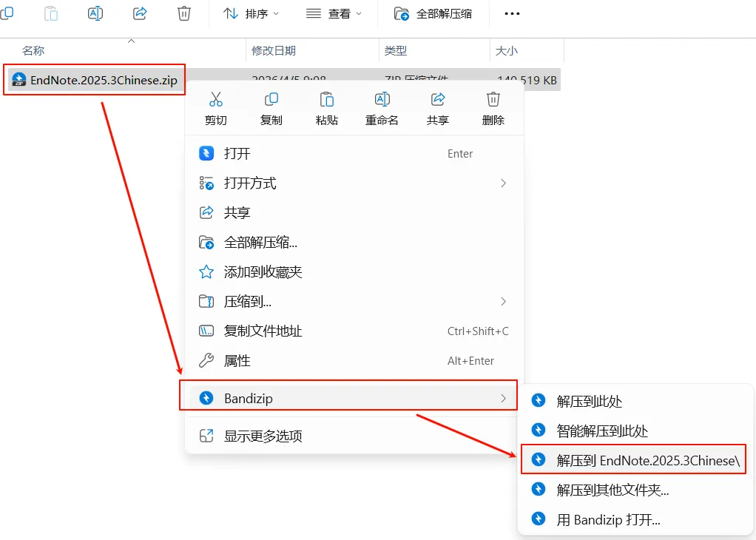Choose 全部解压缩... in the context menu
The width and height of the screenshot is (756, 540).
[x=354, y=242]
